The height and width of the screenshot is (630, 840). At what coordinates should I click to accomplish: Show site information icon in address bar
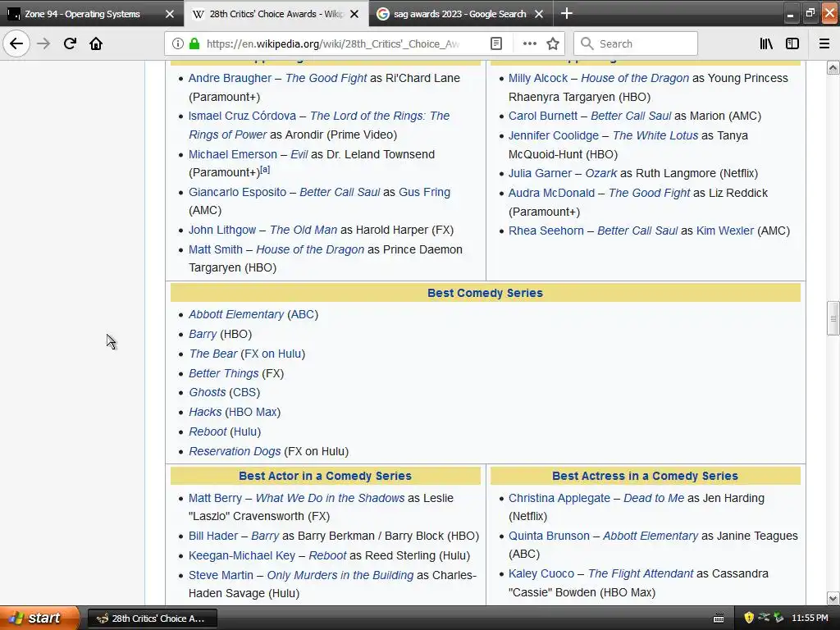tap(178, 43)
